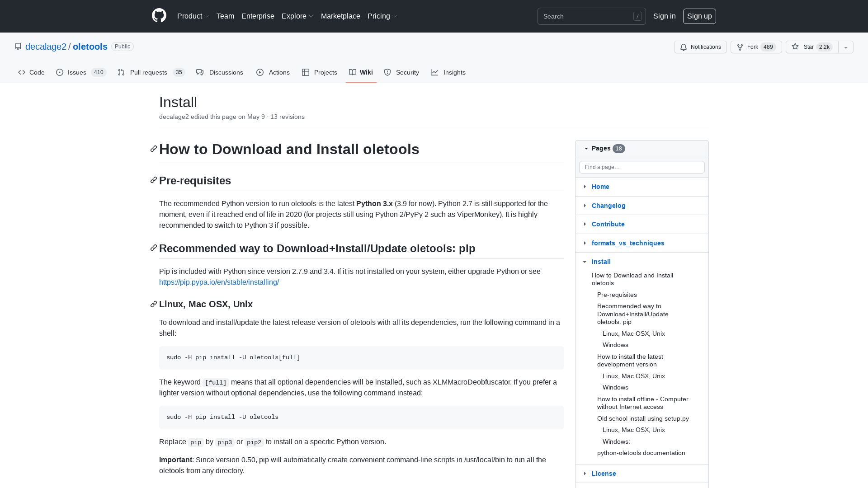Viewport: 868px width, 488px height.
Task: Open the Projects tab
Action: pyautogui.click(x=320, y=72)
